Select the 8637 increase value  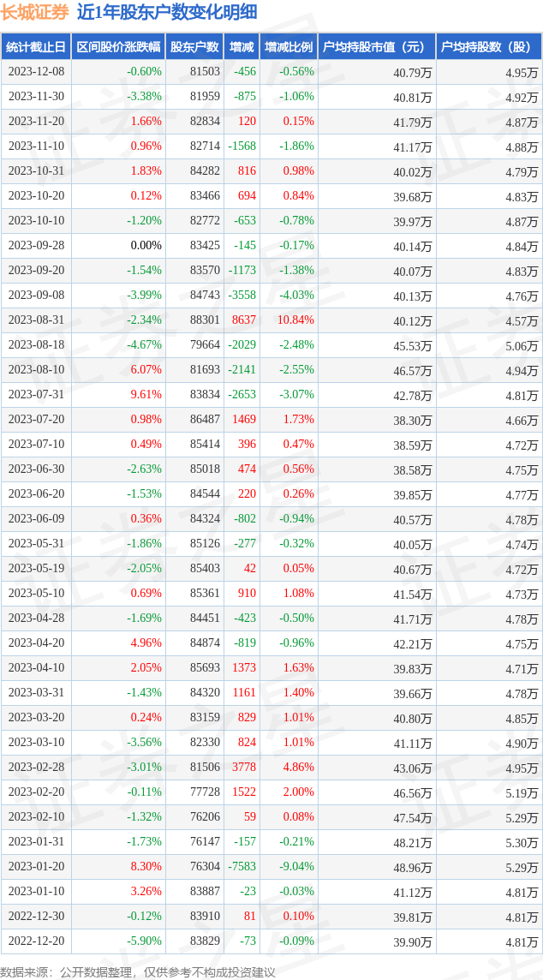click(244, 320)
